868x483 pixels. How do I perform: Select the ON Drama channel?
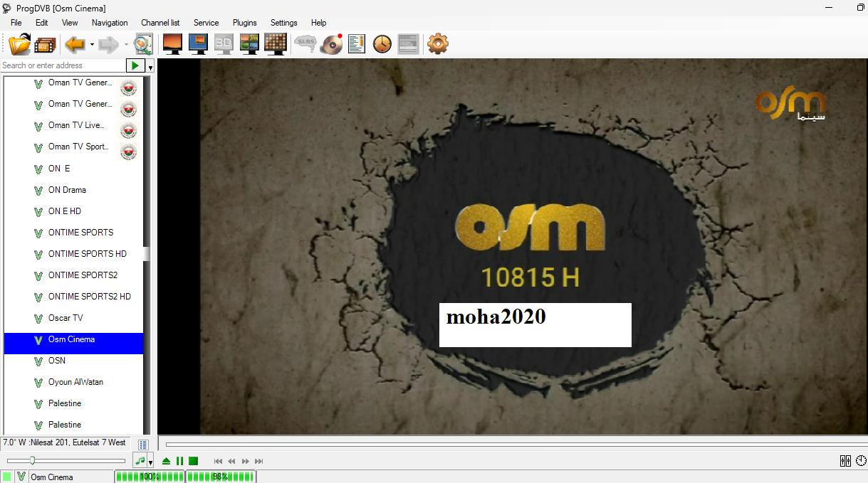click(67, 190)
